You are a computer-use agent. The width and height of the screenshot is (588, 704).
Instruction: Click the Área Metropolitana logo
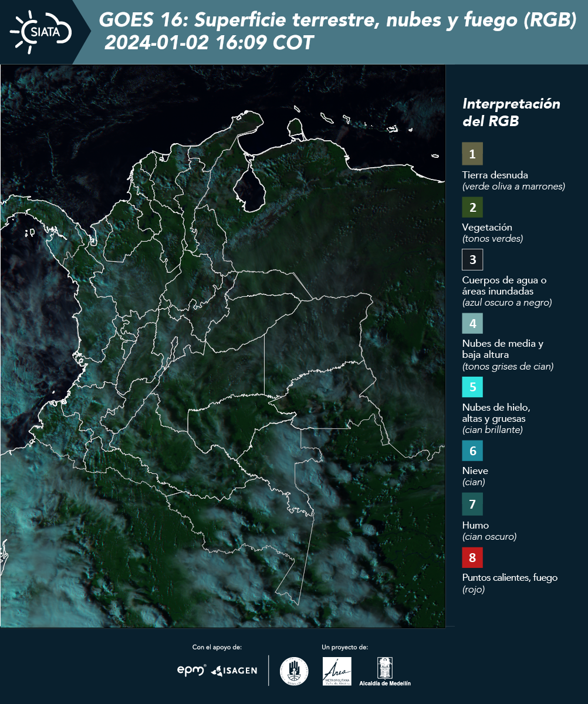(337, 671)
